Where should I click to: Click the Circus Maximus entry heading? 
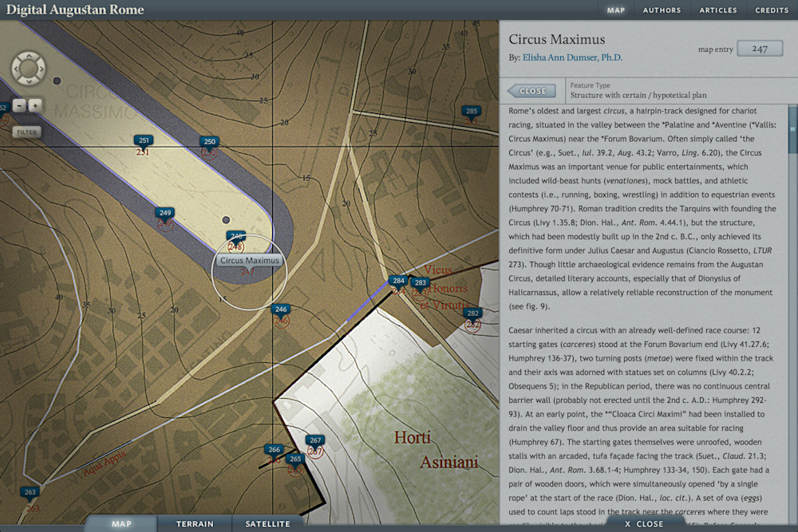click(x=557, y=39)
